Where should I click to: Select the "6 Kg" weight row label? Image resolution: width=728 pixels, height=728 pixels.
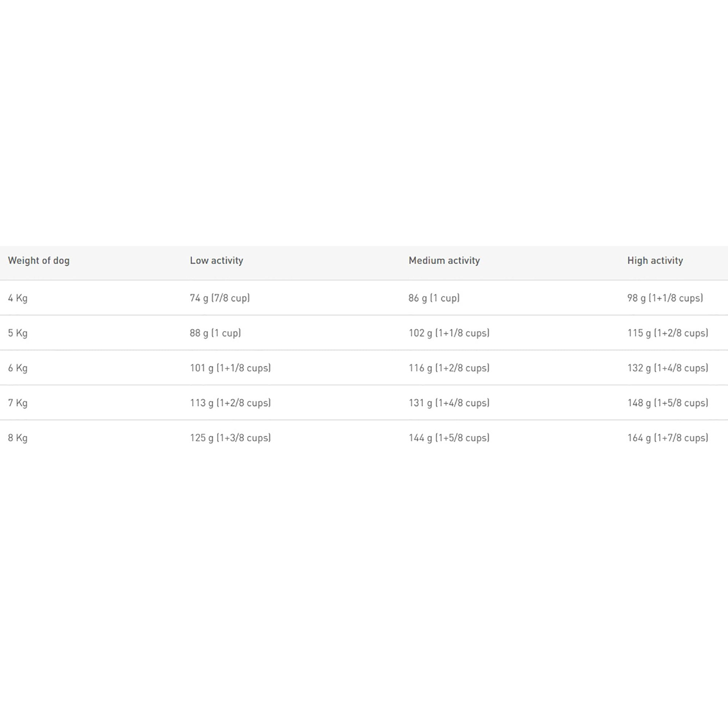pos(18,368)
